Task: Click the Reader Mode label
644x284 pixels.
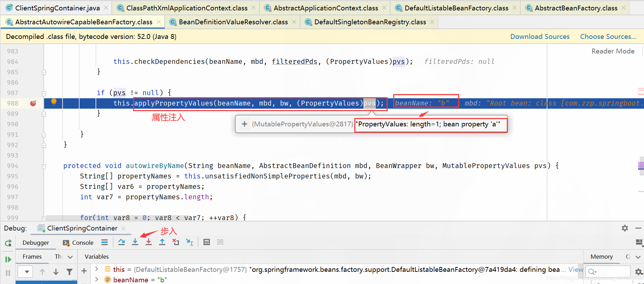Action: 613,51
